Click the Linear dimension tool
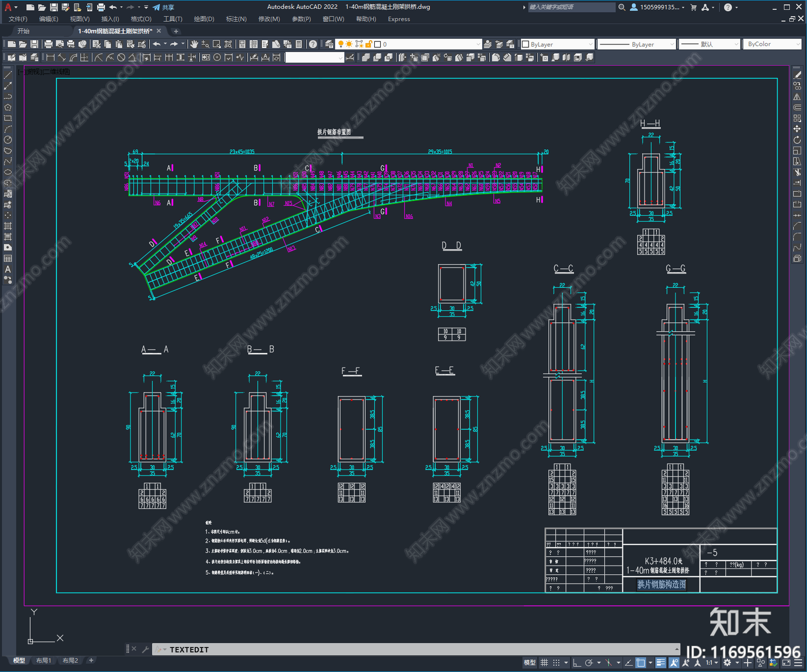 [x=50, y=57]
